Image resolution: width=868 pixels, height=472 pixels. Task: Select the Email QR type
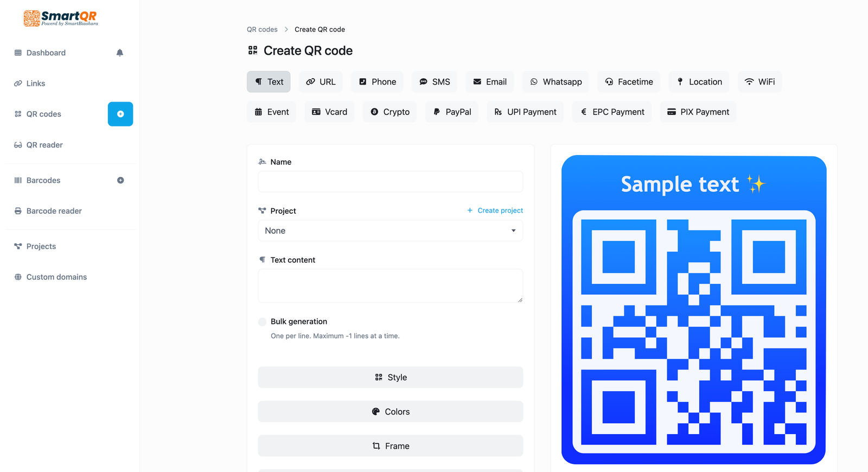[x=490, y=82]
